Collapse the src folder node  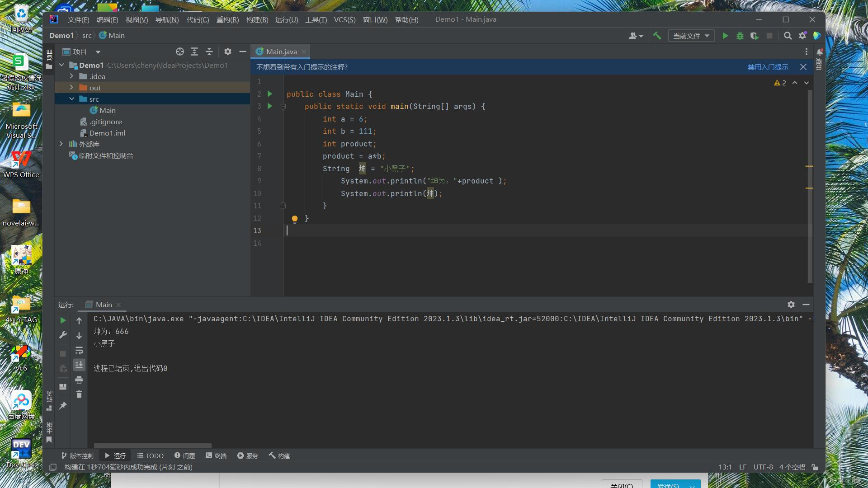point(71,99)
